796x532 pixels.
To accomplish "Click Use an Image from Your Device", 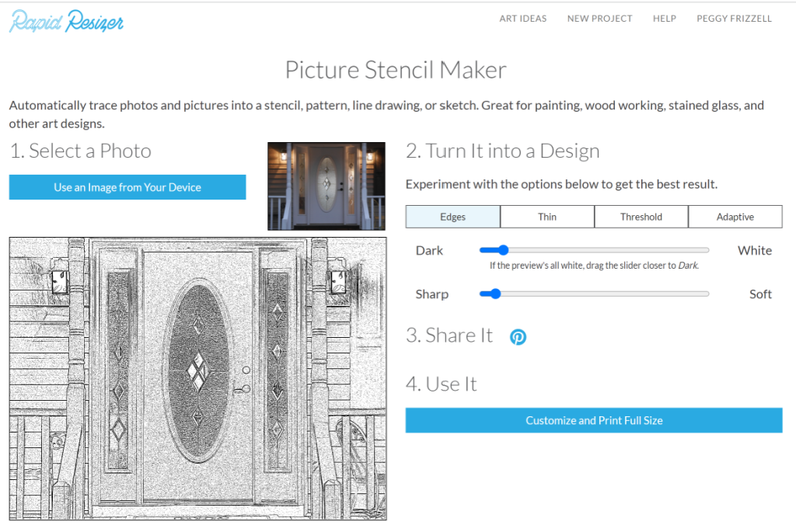I will (x=127, y=187).
